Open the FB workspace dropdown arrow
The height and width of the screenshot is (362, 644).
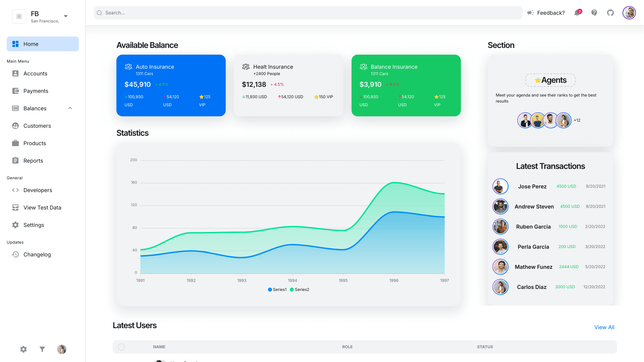point(66,16)
